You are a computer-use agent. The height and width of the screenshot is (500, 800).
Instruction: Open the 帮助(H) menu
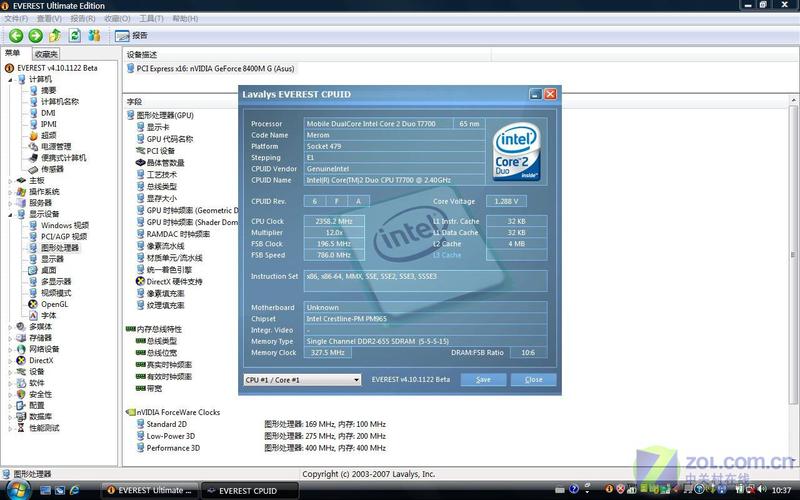185,18
